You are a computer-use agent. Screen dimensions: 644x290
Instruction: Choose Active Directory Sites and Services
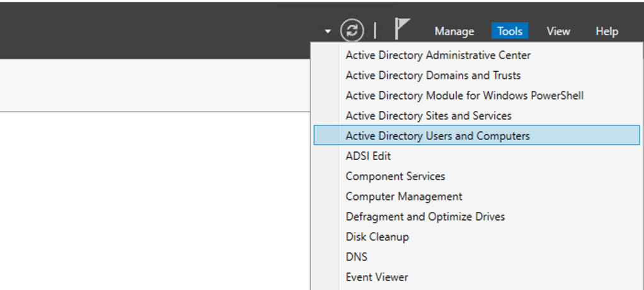(428, 116)
